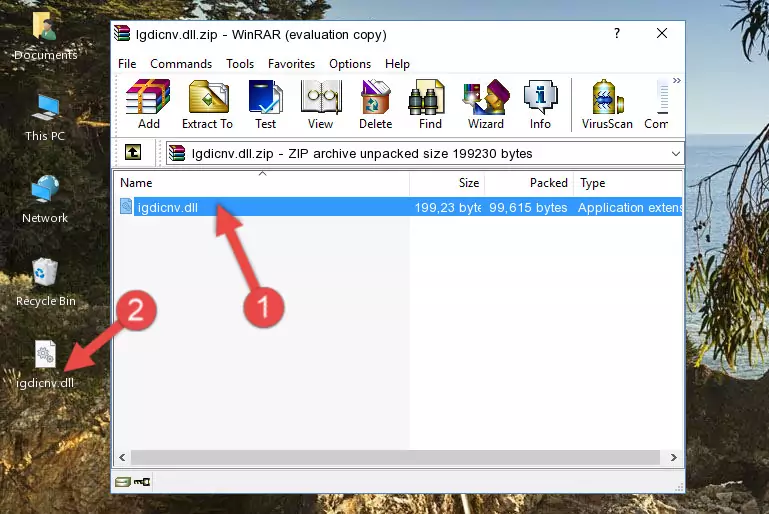Click the Application extension type cell
The width and height of the screenshot is (769, 514).
tap(630, 207)
